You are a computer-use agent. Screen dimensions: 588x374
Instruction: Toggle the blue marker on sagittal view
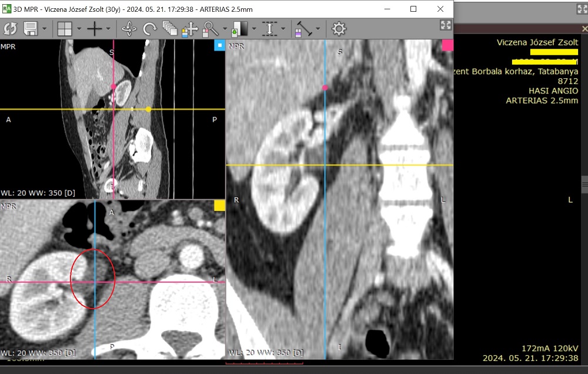click(x=219, y=45)
